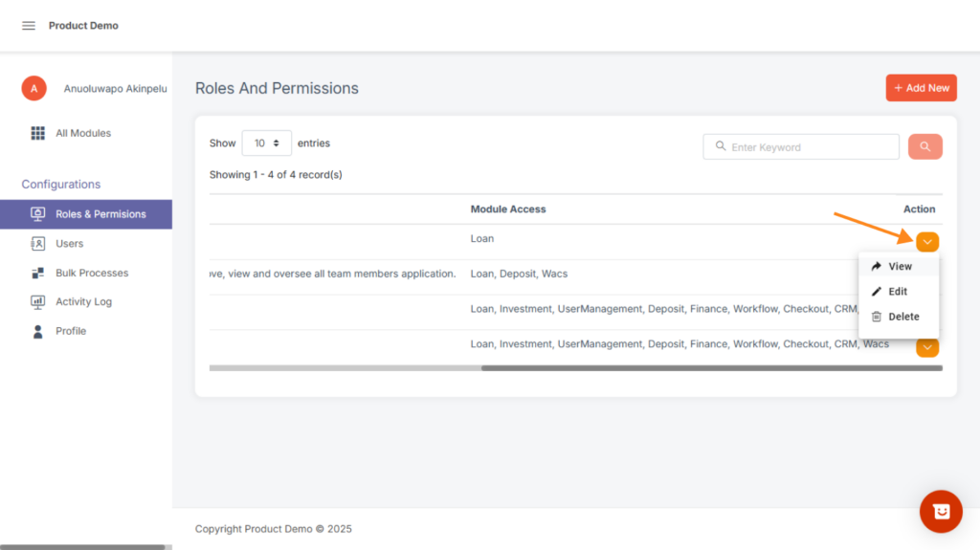Click the Add New button
Image resolution: width=980 pixels, height=550 pixels.
[921, 88]
